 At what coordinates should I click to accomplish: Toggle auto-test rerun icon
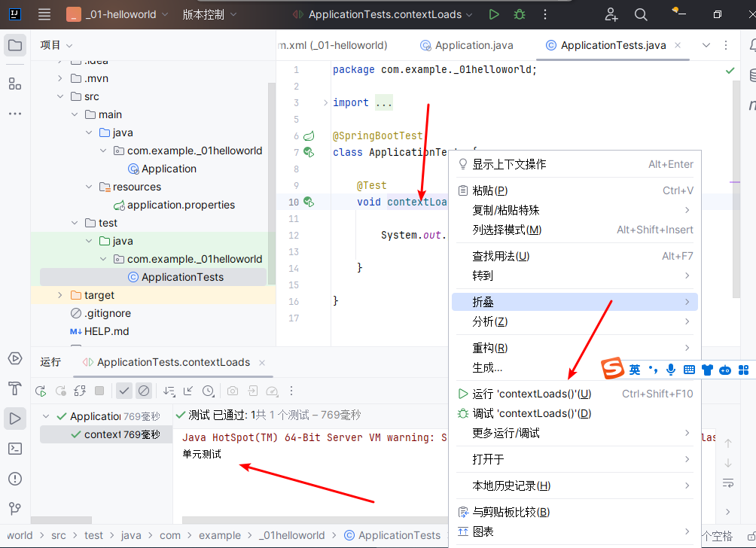tap(80, 391)
